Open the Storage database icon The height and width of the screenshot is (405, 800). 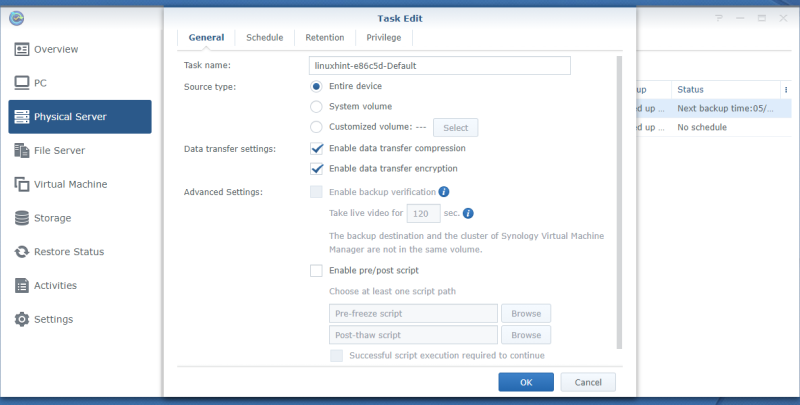[x=22, y=218]
